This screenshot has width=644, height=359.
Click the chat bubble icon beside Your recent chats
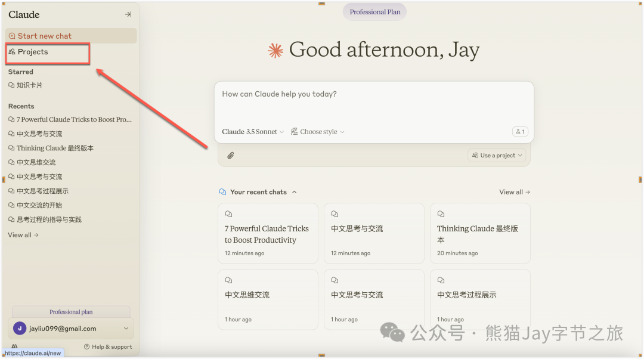[222, 192]
